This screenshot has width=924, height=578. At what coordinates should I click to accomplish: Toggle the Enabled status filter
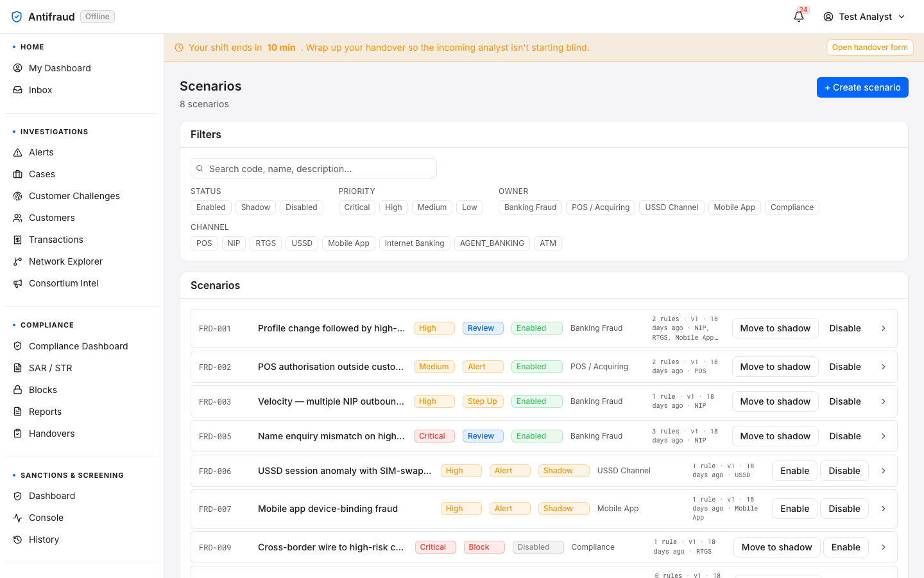point(211,207)
